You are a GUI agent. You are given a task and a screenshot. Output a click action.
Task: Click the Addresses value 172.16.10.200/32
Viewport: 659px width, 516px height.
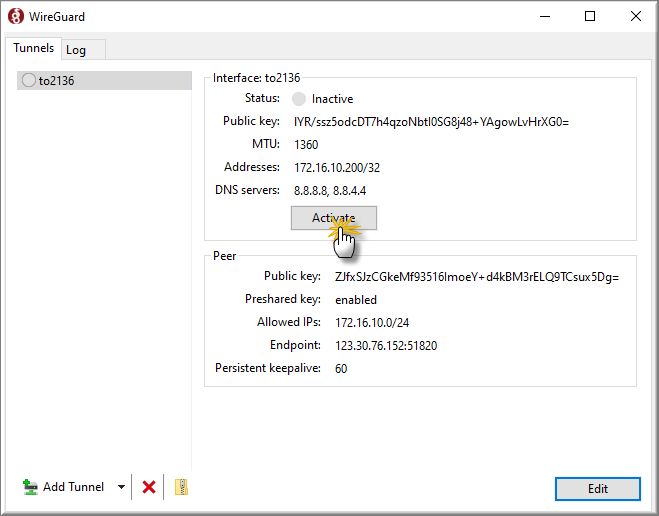tap(337, 168)
